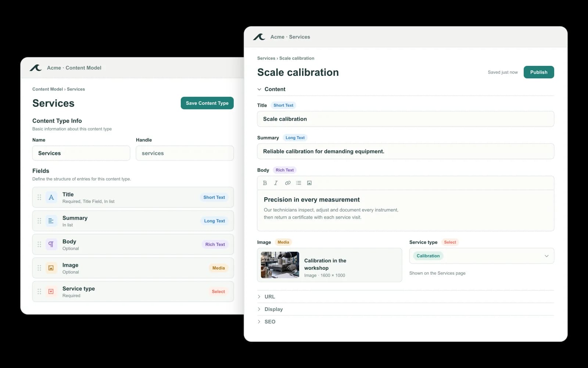This screenshot has width=588, height=368.
Task: Click the Long Text badge in Summary row
Action: click(215, 221)
